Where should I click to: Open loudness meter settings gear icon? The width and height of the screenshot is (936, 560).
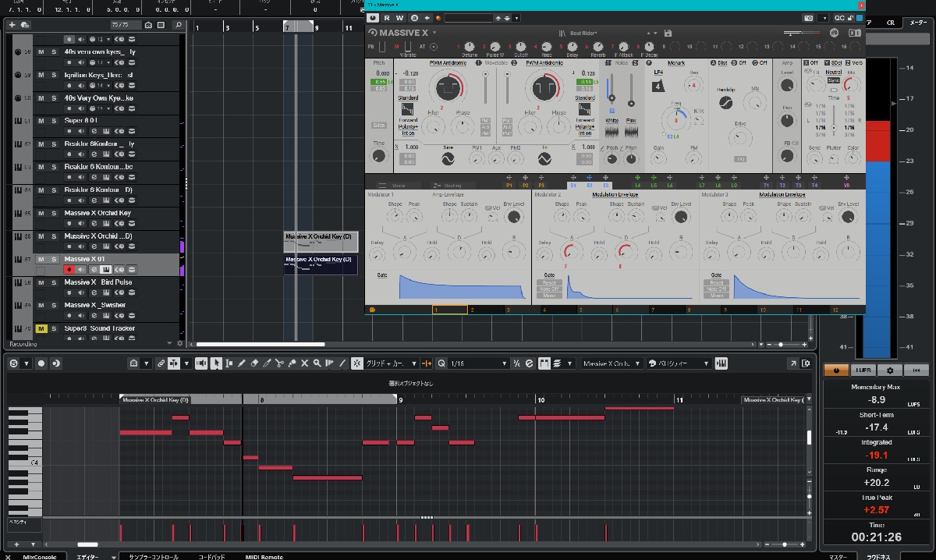tap(889, 370)
